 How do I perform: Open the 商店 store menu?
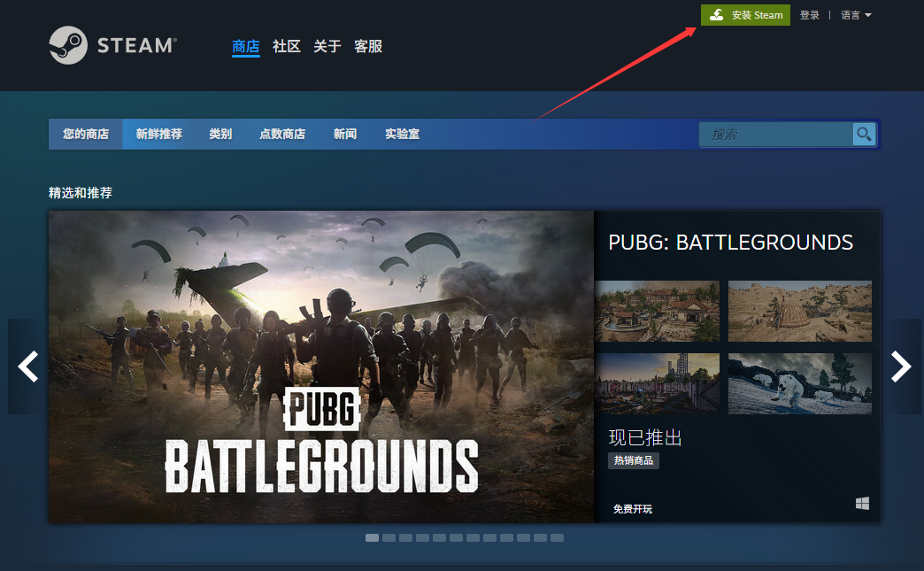(246, 47)
